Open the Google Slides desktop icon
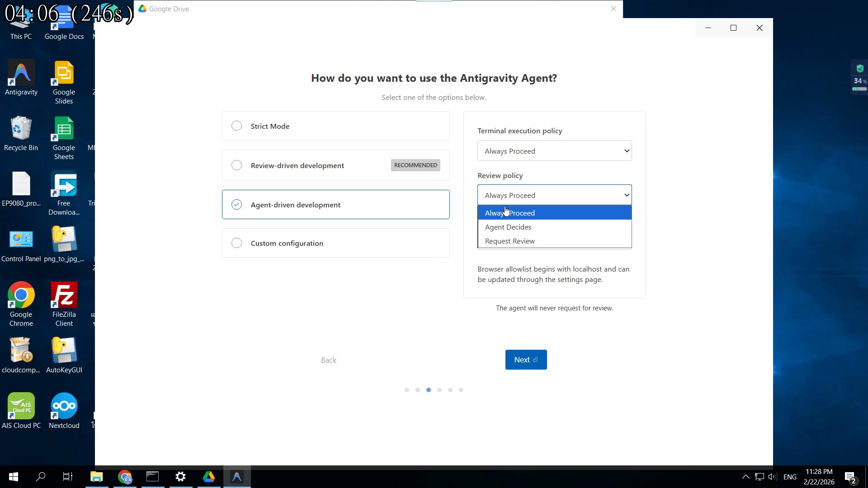 (64, 82)
